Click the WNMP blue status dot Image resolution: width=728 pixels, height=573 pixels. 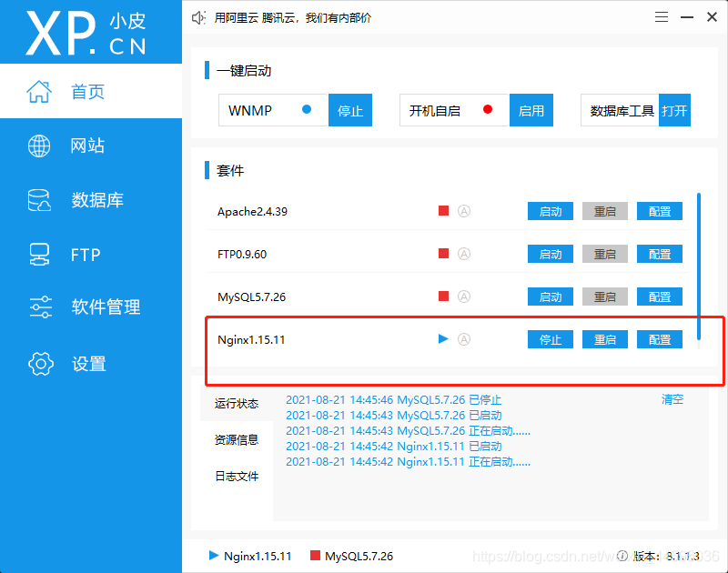tap(307, 109)
